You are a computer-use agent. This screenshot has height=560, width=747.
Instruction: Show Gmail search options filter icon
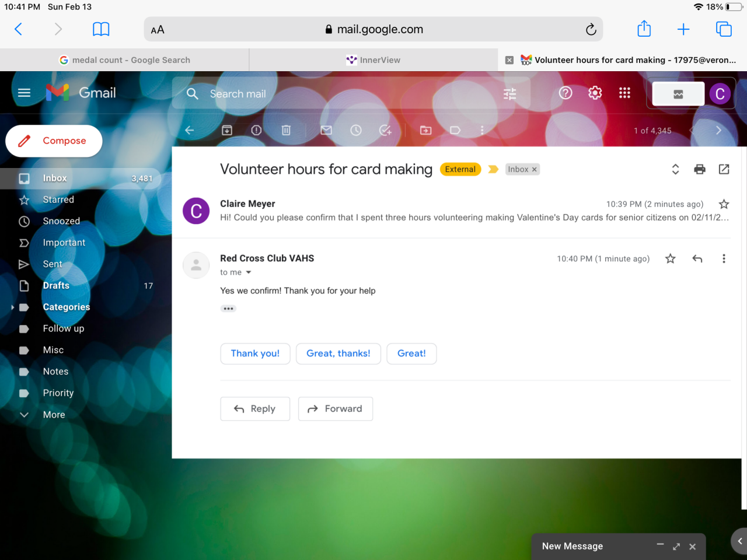pyautogui.click(x=510, y=94)
